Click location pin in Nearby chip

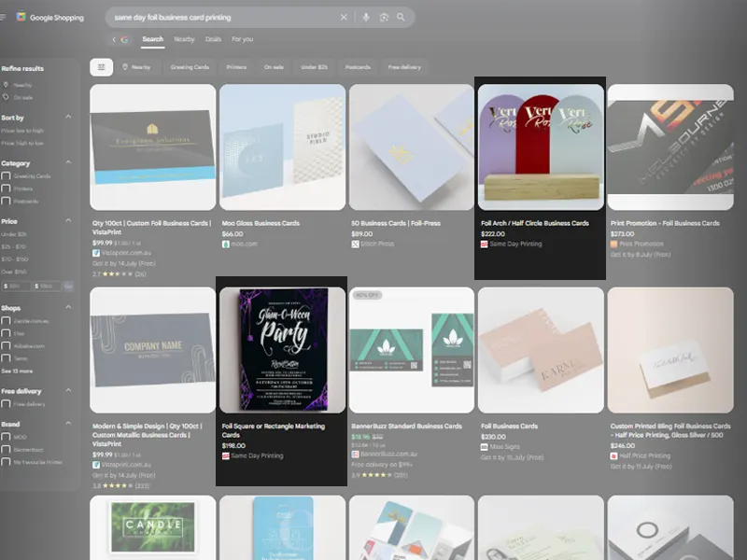(125, 67)
